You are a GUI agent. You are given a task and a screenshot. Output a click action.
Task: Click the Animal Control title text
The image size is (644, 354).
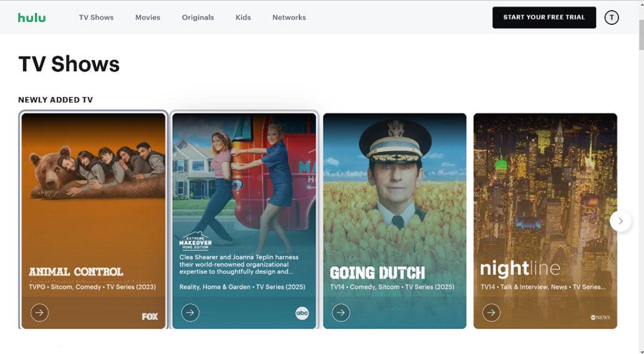coord(76,272)
